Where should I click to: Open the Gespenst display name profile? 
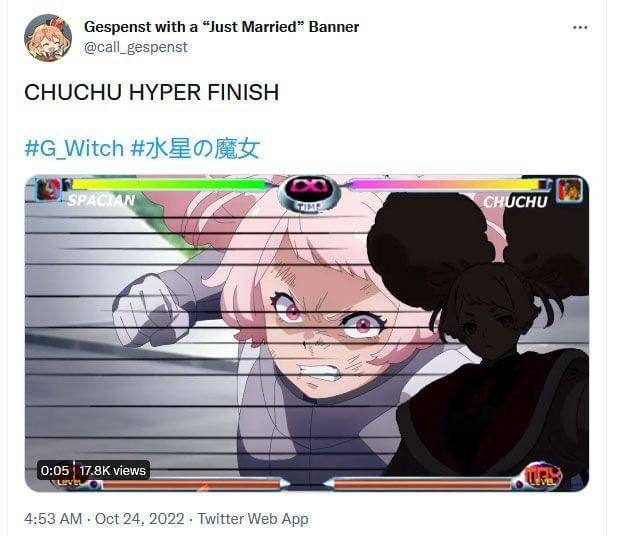(222, 27)
